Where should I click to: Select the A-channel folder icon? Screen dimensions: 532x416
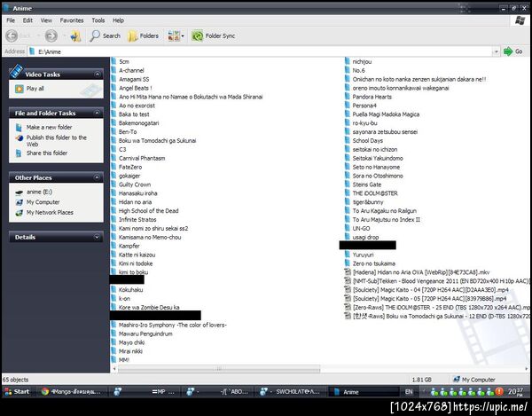tap(113, 70)
